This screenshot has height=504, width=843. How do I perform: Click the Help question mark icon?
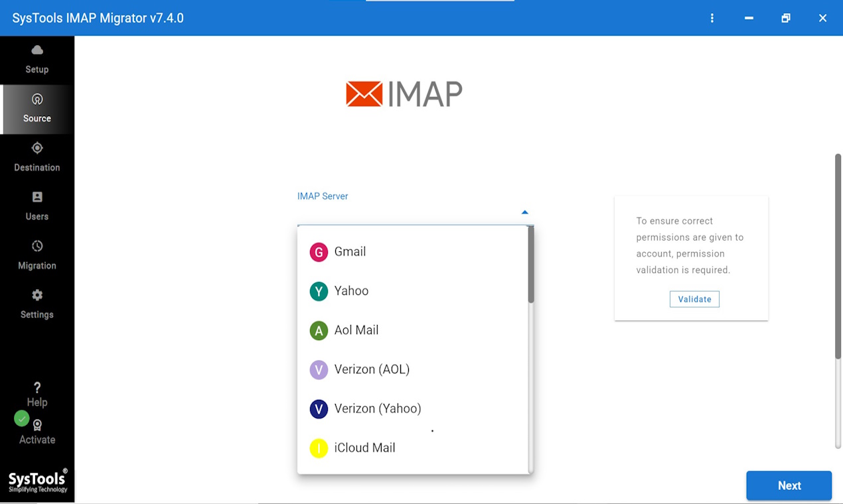click(37, 387)
